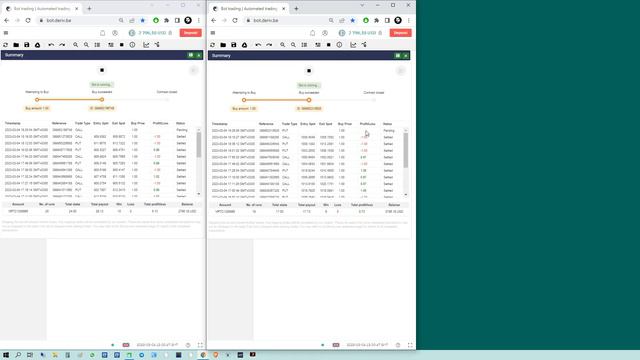The image size is (640, 360).
Task: Undo last action in right window toolbar
Action: click(258, 45)
